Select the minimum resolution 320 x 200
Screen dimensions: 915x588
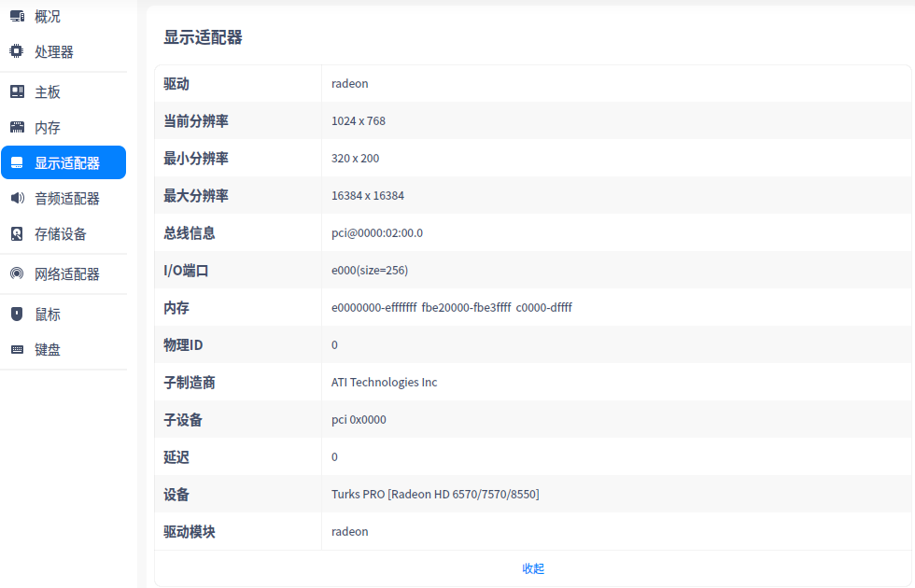[356, 158]
